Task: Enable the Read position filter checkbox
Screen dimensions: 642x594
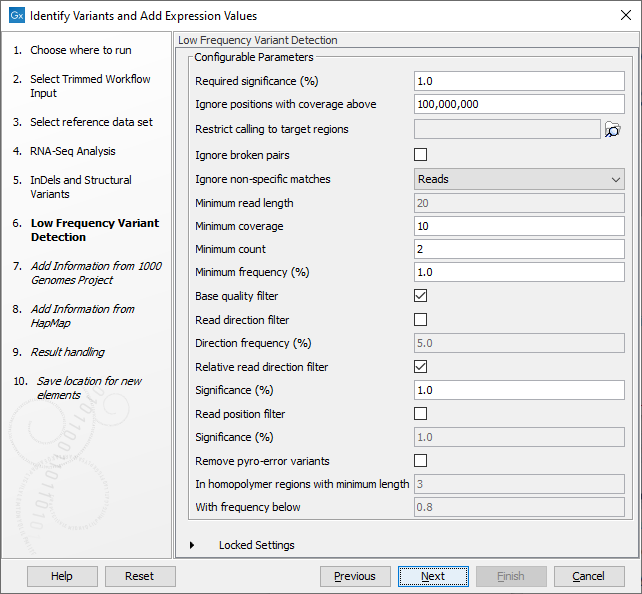Action: tap(420, 413)
